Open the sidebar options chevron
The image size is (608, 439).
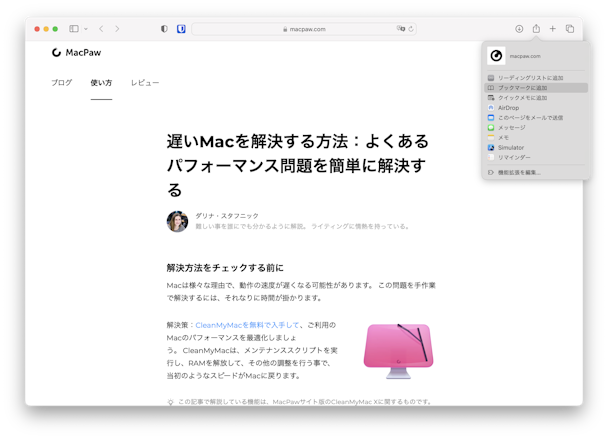click(x=86, y=29)
